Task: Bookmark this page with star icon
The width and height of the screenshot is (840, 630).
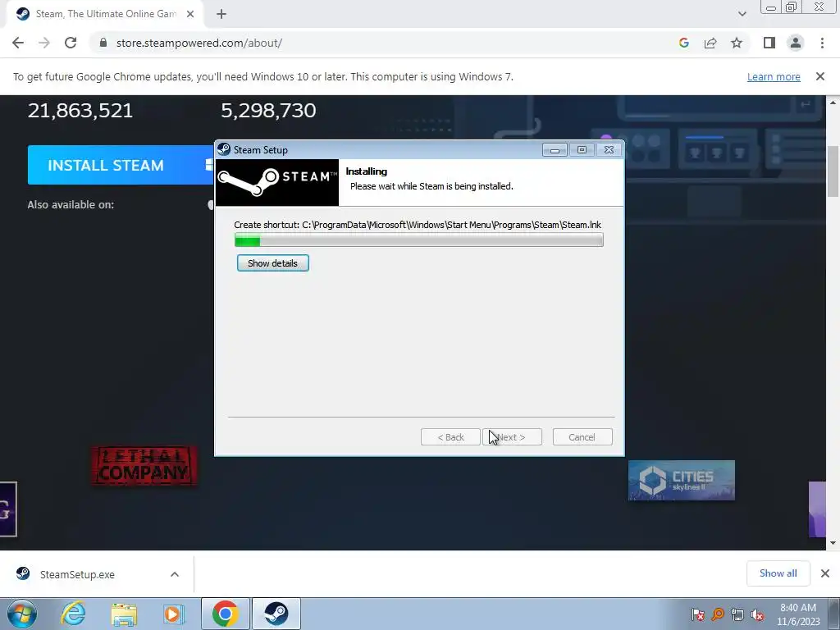Action: coord(737,43)
